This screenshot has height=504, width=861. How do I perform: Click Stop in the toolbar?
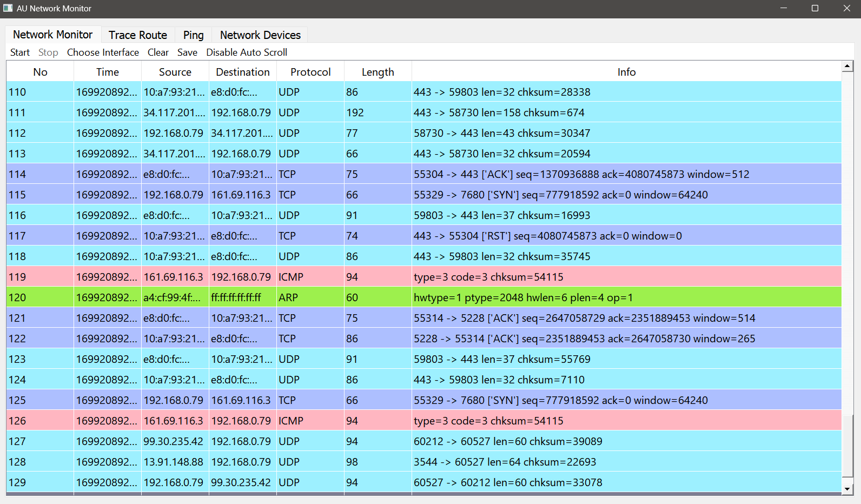[x=48, y=52]
